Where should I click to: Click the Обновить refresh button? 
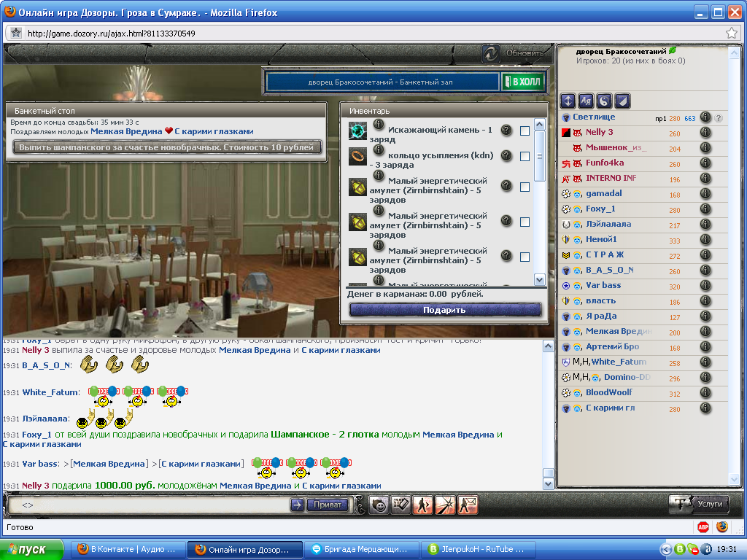(525, 53)
